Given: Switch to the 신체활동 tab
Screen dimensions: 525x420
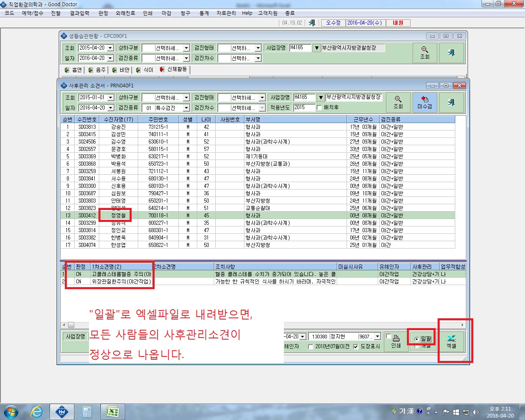Looking at the screenshot, I should [x=173, y=69].
